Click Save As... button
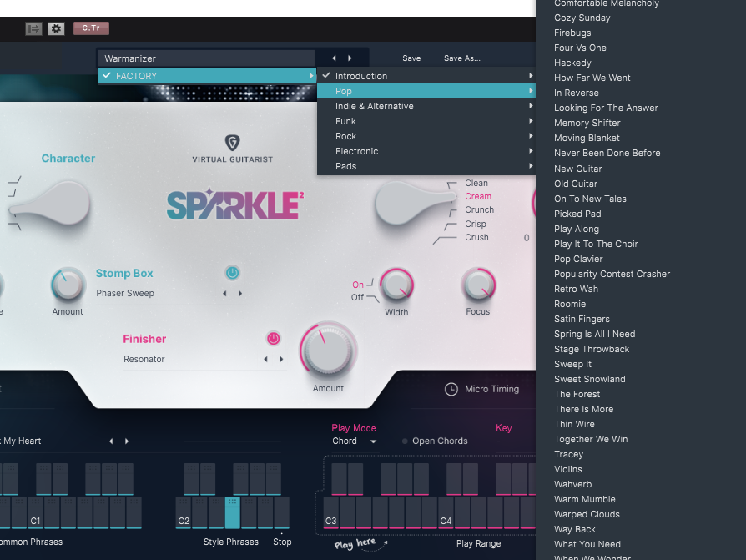The width and height of the screenshot is (746, 560). pos(462,58)
